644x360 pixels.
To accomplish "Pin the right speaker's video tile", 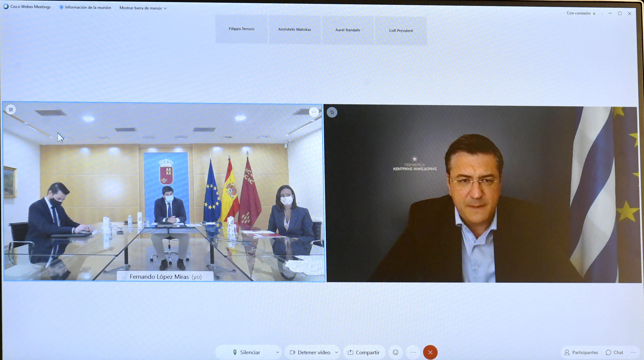I will (332, 112).
